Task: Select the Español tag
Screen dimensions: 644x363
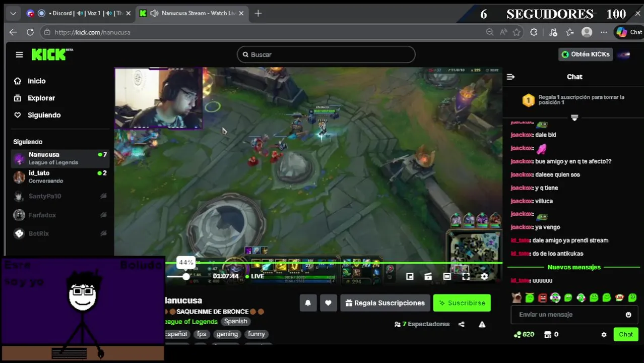Action: tap(176, 334)
